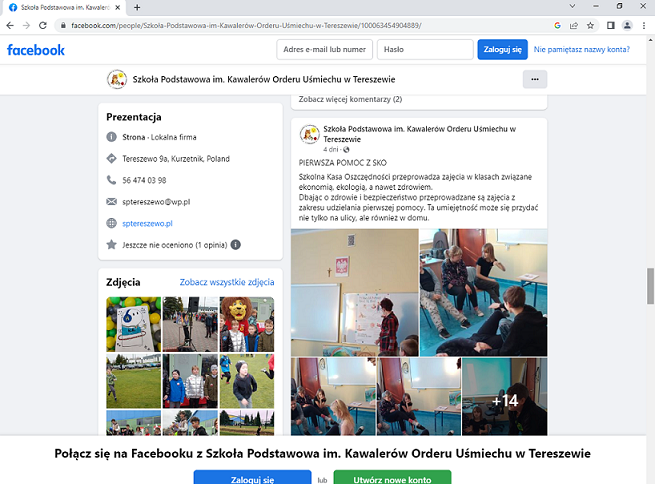Click the share page icon
Image resolution: width=655 pixels, height=484 pixels.
(x=574, y=25)
